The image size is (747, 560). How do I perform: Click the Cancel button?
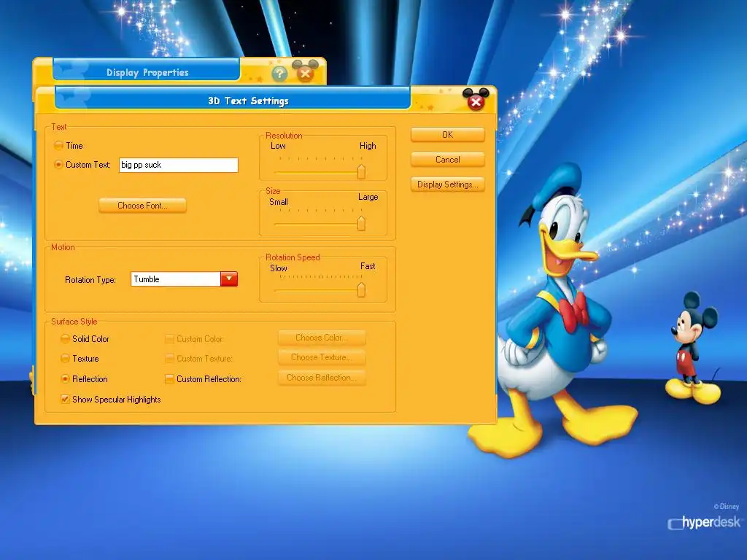coord(448,160)
